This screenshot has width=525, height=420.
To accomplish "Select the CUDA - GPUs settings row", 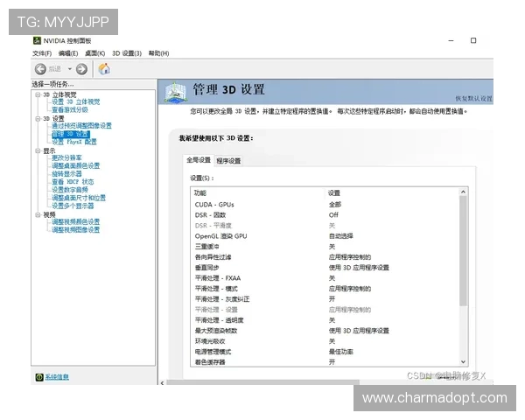I will tap(325, 205).
